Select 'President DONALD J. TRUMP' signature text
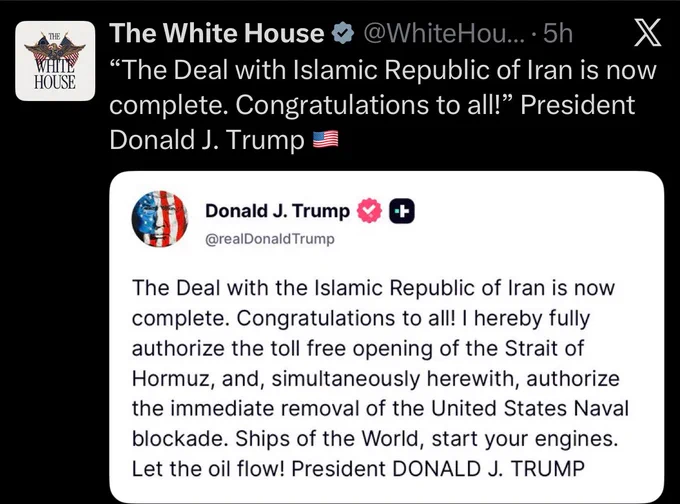The height and width of the screenshot is (504, 680). (x=438, y=468)
